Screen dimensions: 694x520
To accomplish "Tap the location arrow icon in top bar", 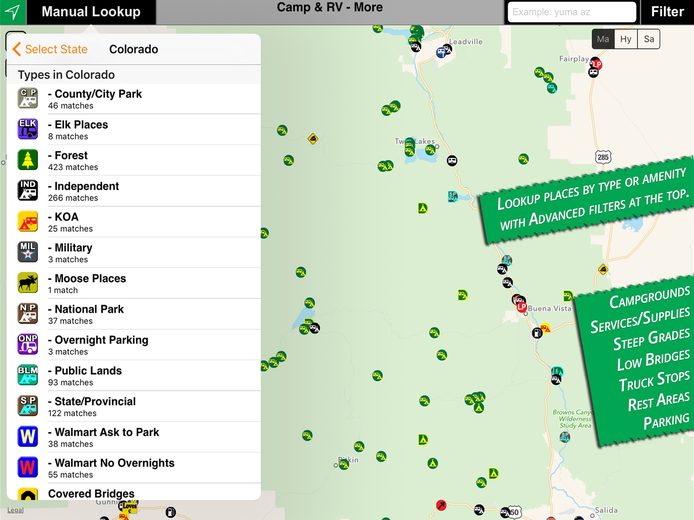I will tap(13, 12).
